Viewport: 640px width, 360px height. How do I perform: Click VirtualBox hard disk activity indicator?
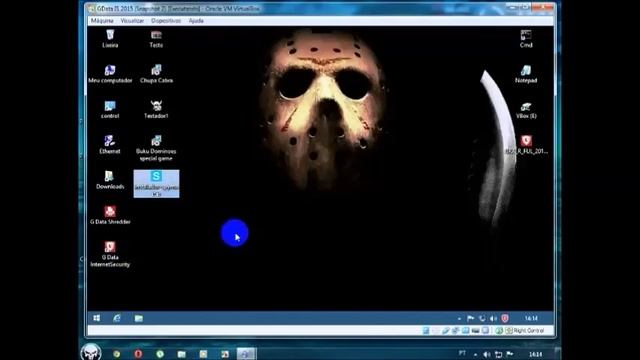coord(426,331)
